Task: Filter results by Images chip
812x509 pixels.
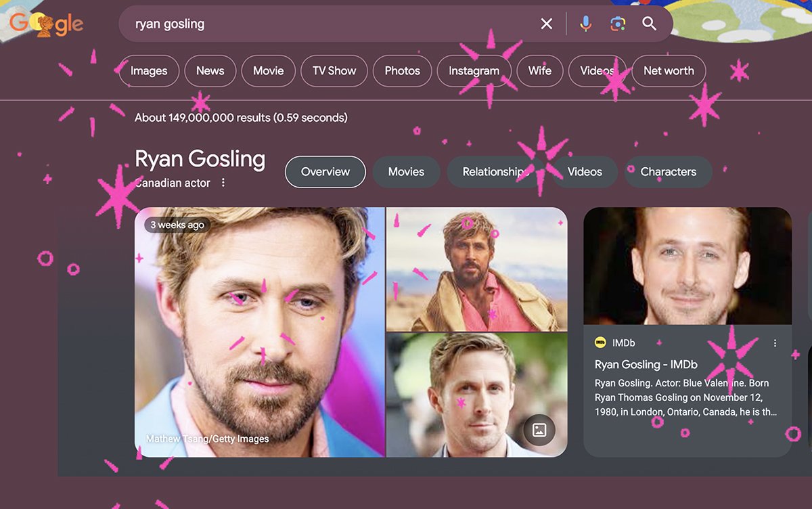Action: (148, 71)
